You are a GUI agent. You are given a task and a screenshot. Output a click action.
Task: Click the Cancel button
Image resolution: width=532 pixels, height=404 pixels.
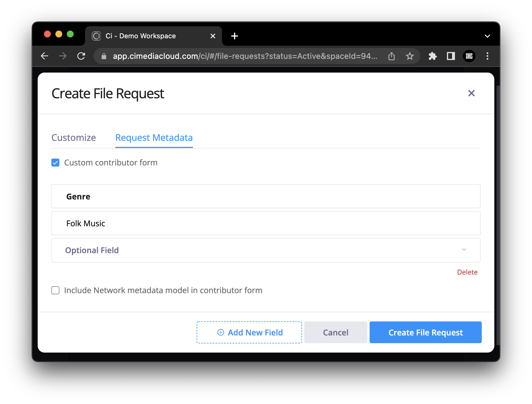(336, 332)
